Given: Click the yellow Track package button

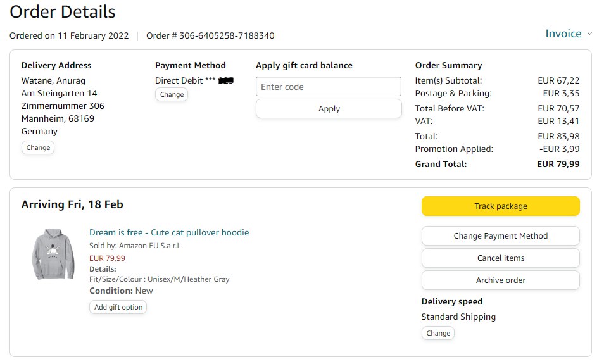Looking at the screenshot, I should 500,206.
